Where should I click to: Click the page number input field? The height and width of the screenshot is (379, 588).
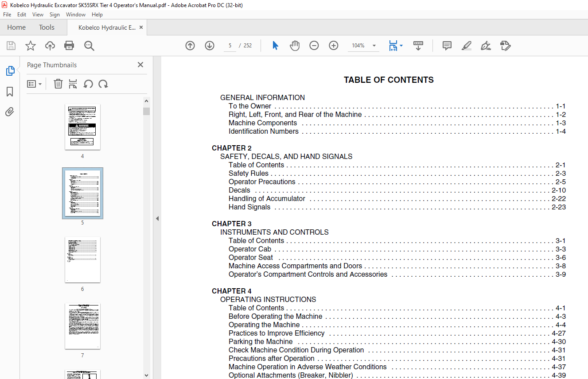pyautogui.click(x=230, y=46)
